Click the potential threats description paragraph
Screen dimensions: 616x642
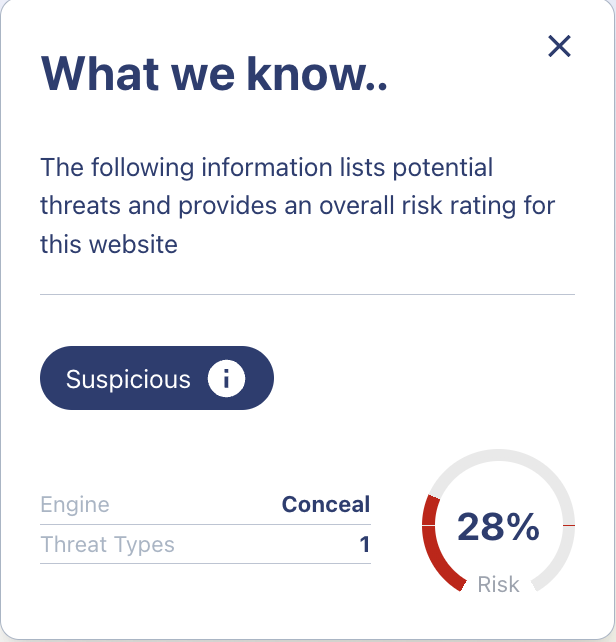click(x=298, y=206)
